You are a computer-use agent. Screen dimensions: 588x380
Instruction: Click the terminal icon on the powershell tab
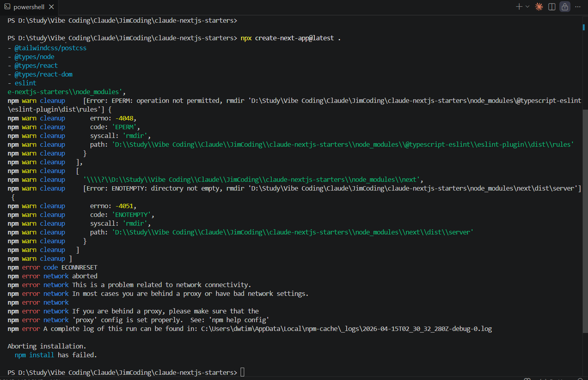coord(7,7)
